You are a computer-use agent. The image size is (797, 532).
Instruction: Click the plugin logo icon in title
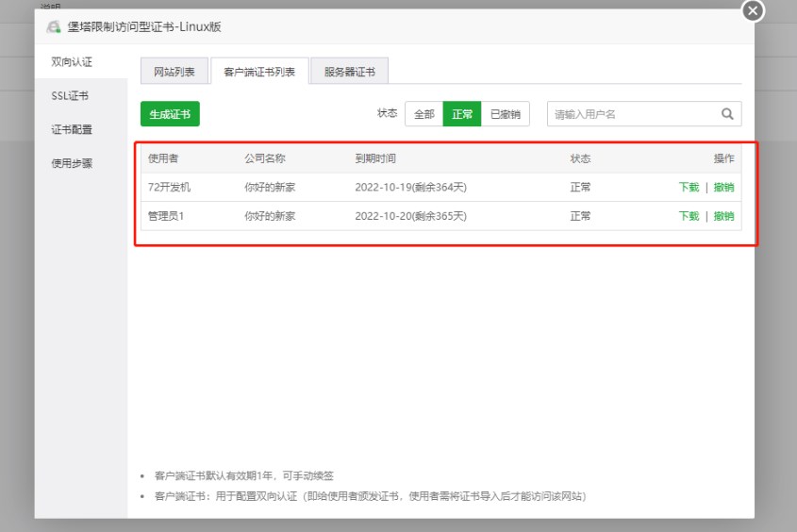click(54, 27)
